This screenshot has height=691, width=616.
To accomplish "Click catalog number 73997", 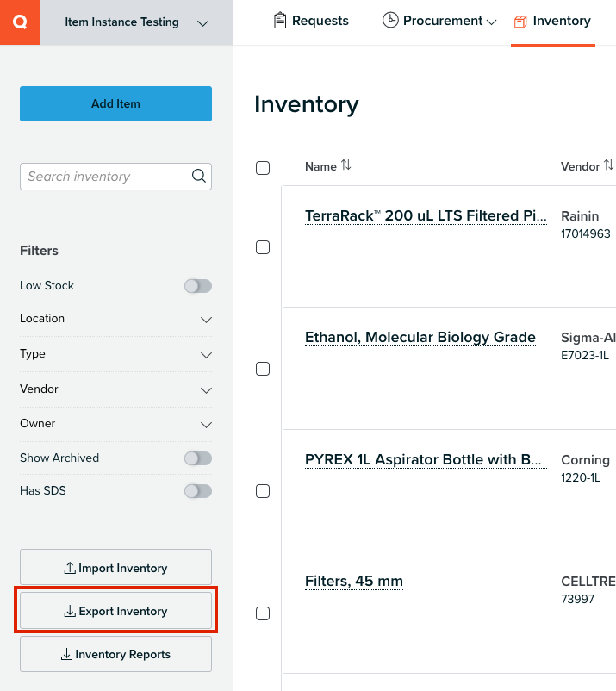I will point(578,600).
